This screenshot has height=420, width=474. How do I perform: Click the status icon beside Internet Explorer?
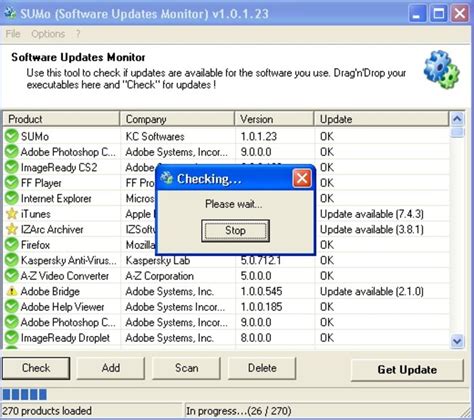[12, 198]
